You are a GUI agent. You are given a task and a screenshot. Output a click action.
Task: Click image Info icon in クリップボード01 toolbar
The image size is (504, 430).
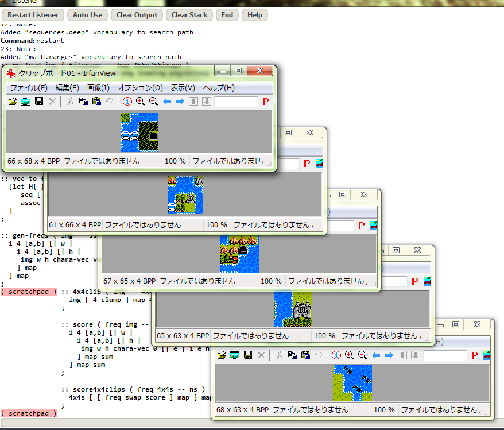tap(127, 102)
